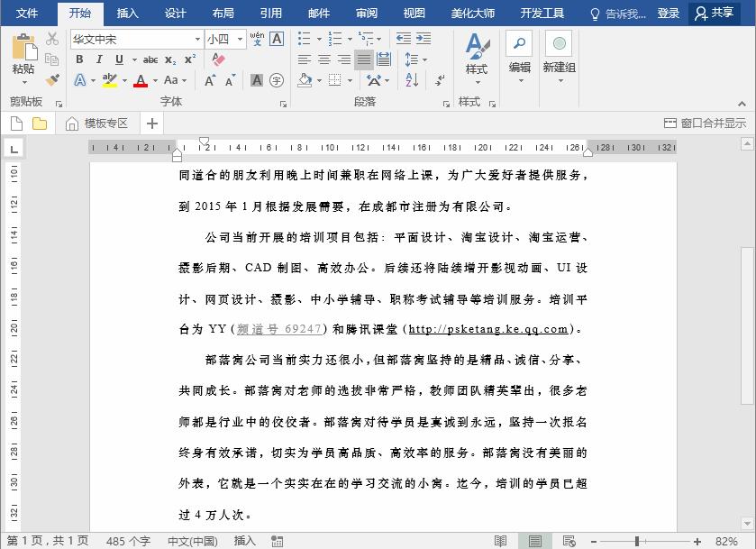Image resolution: width=756 pixels, height=549 pixels.
Task: Apply strikethrough to text
Action: (150, 59)
